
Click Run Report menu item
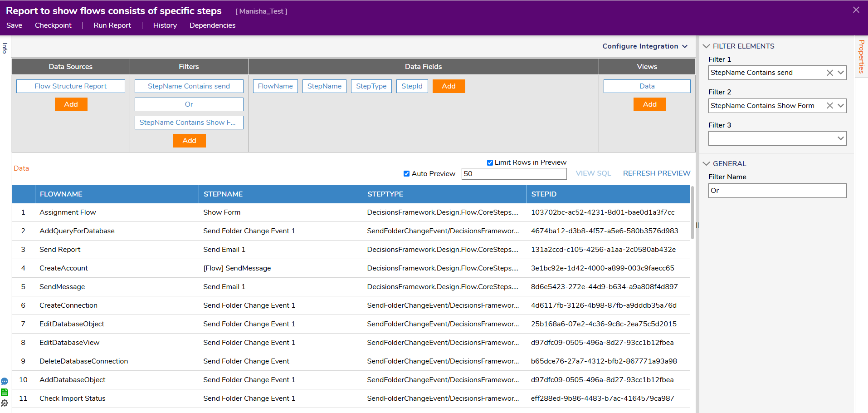(112, 25)
